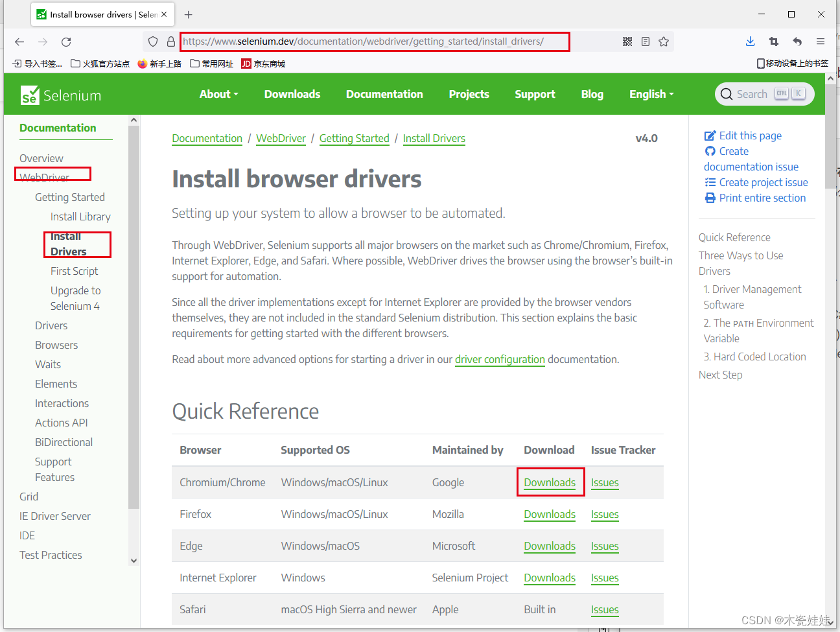This screenshot has height=632, width=840.
Task: Open the 新手上路 Firefox bookmark
Action: pos(159,64)
